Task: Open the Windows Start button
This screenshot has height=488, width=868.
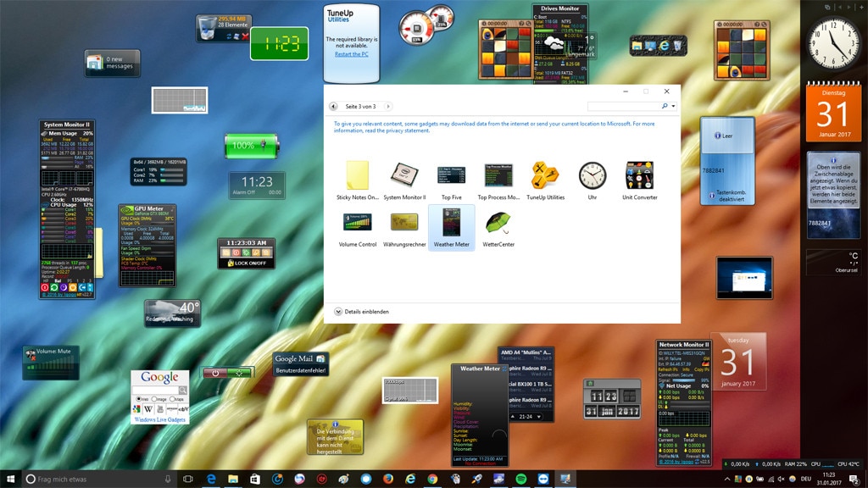Action: click(10, 479)
